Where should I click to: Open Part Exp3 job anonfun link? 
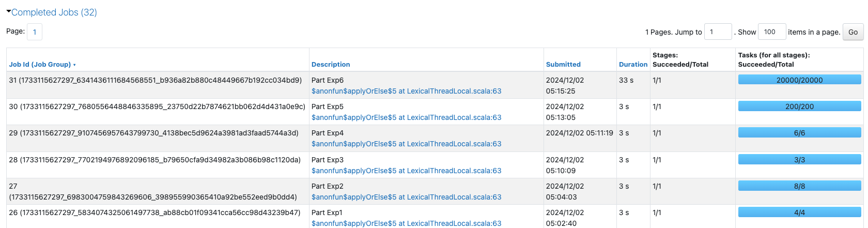click(406, 171)
